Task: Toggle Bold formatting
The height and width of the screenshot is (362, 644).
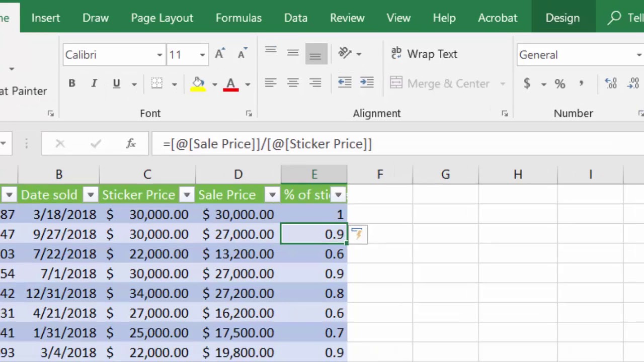Action: [x=72, y=83]
